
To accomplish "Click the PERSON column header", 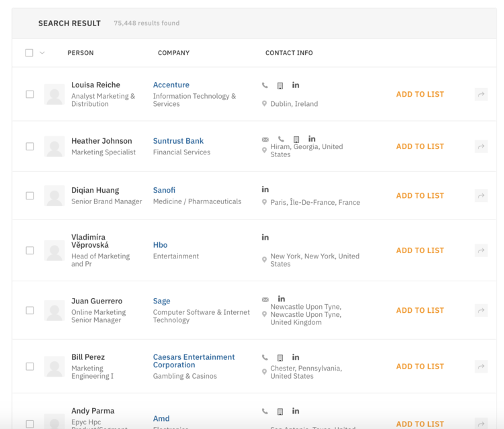I will 81,53.
